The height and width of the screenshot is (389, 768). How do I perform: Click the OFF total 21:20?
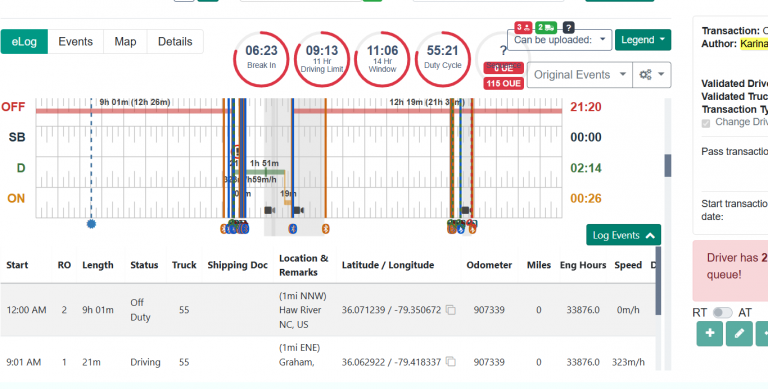pyautogui.click(x=586, y=107)
